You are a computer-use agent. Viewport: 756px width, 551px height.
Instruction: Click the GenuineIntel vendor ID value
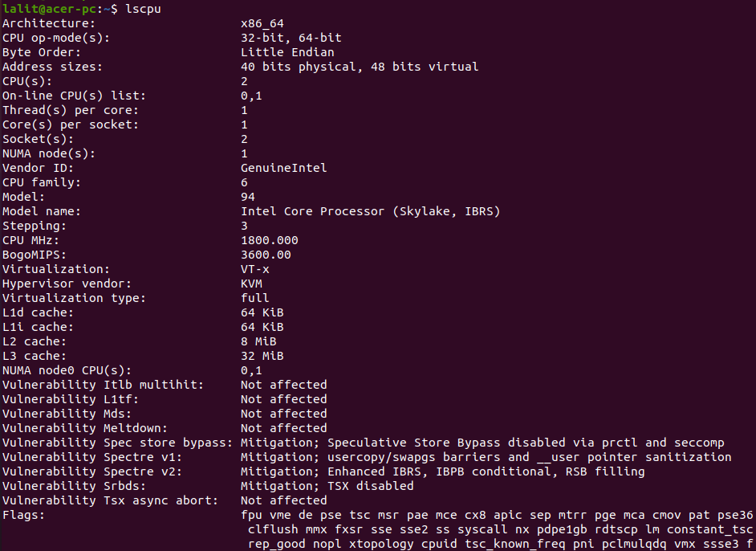click(x=283, y=168)
